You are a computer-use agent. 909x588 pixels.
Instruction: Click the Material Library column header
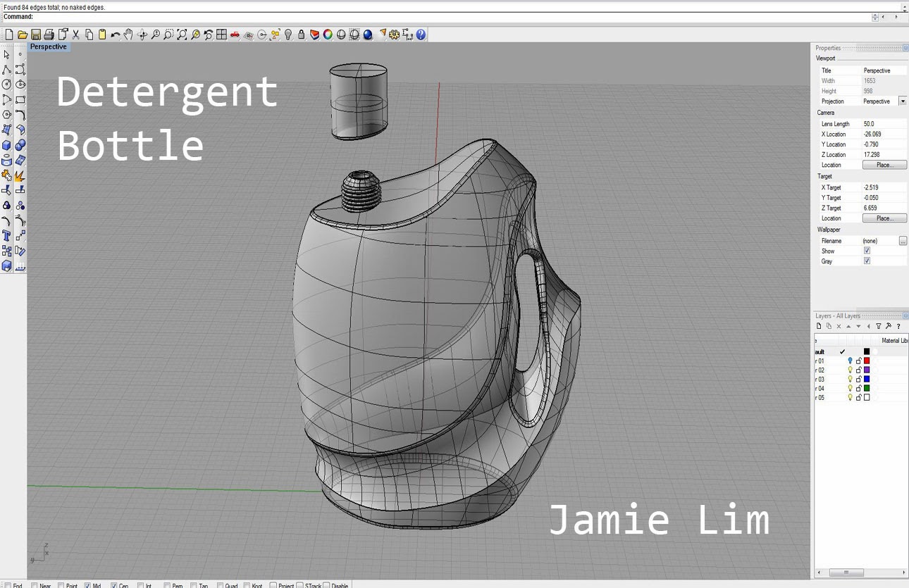coord(894,341)
